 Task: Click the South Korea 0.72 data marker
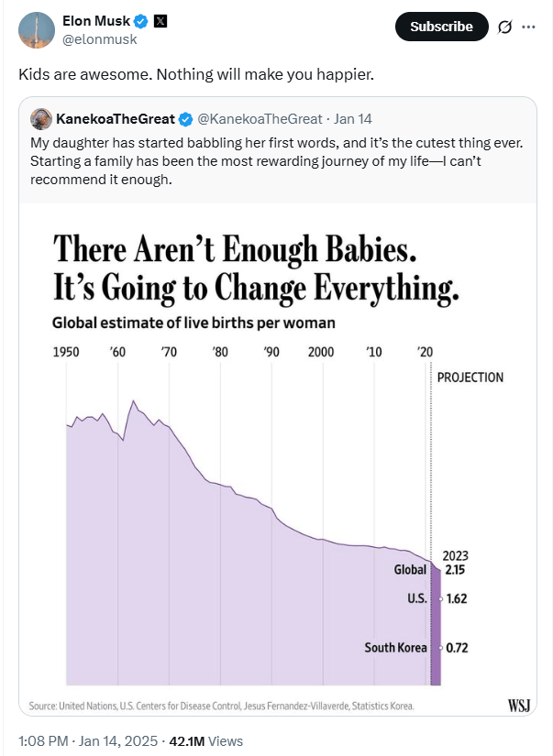click(440, 648)
